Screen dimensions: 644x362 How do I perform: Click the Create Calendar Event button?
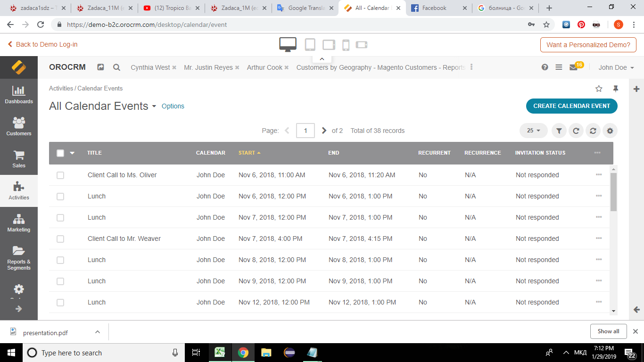click(x=571, y=106)
